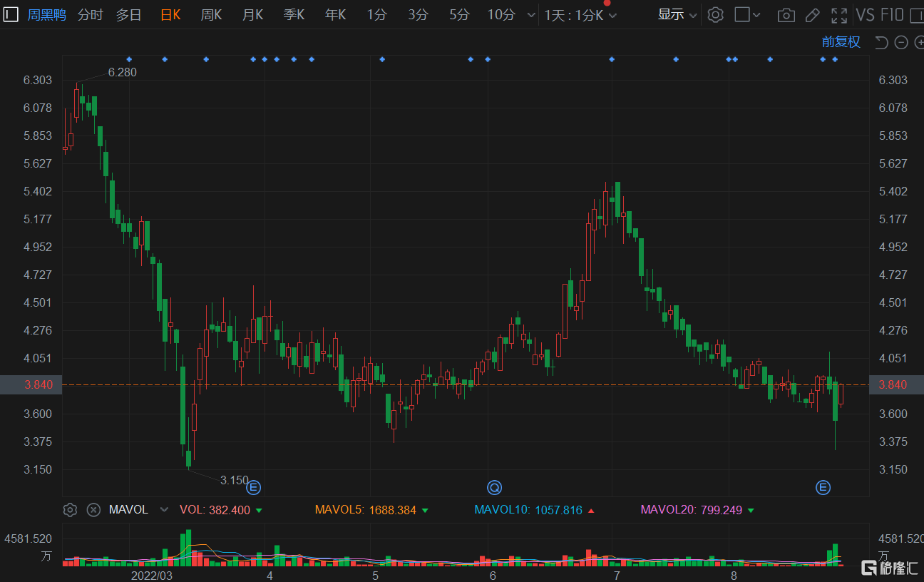
Task: Switch to 多日 multi-day view
Action: coord(129,15)
